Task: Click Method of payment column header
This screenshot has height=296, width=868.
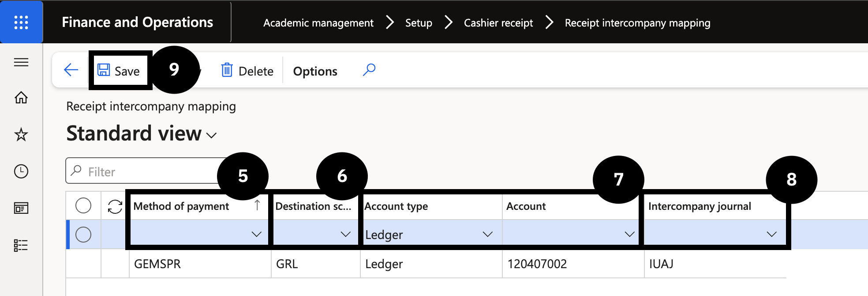Action: (181, 206)
